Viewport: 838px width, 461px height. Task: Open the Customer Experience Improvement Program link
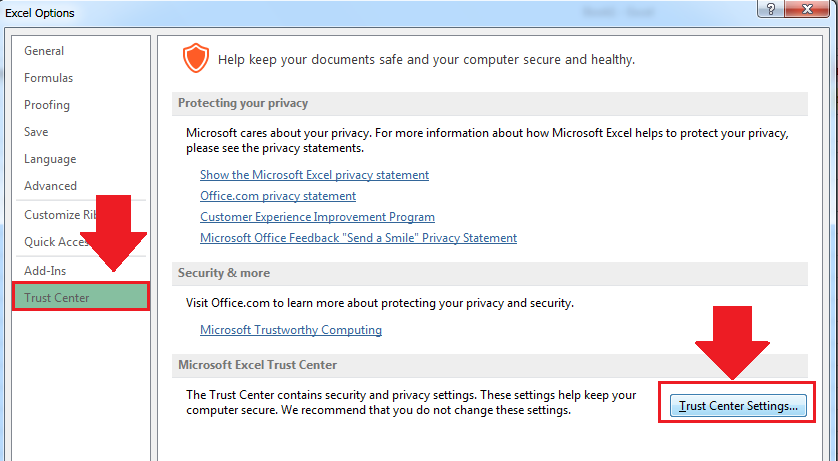(317, 217)
